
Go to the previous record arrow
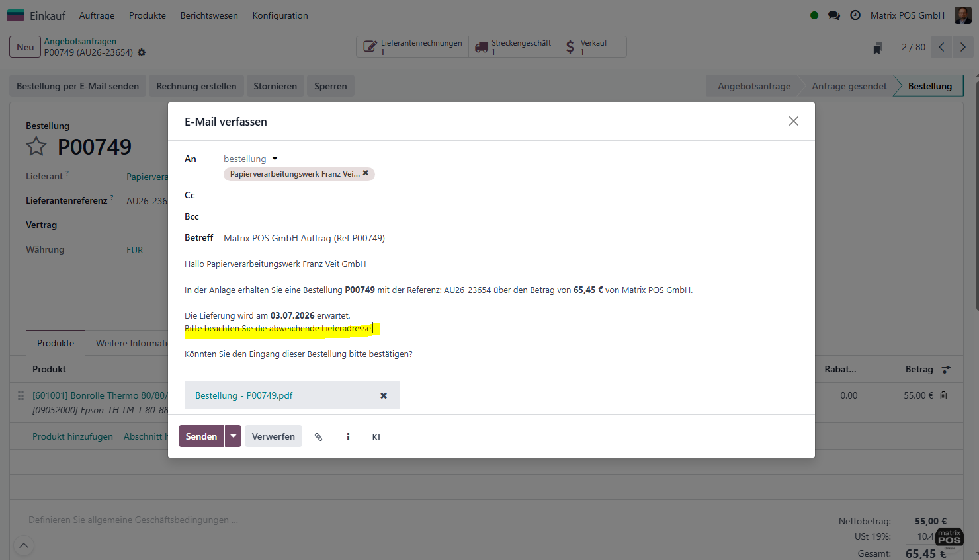[941, 47]
